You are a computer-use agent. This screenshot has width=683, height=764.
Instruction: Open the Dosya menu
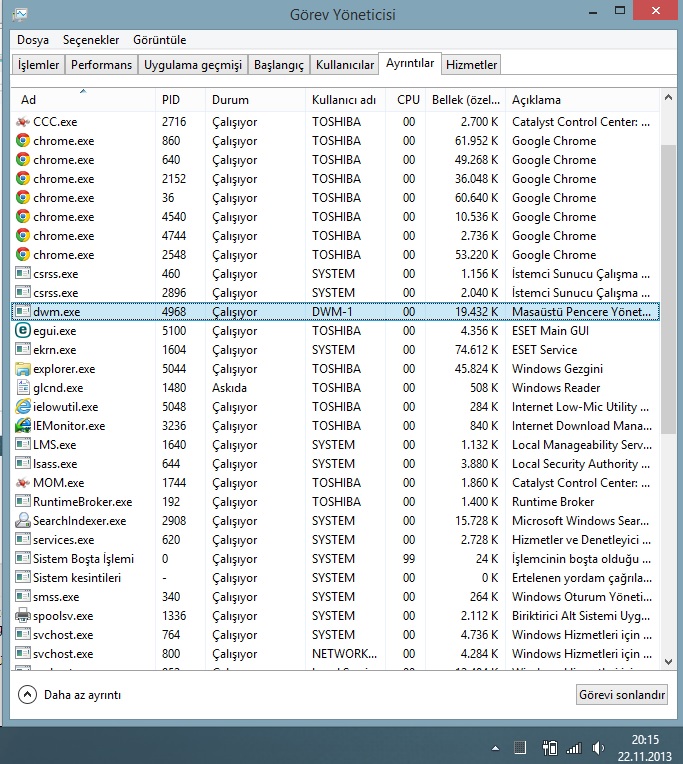click(x=33, y=40)
